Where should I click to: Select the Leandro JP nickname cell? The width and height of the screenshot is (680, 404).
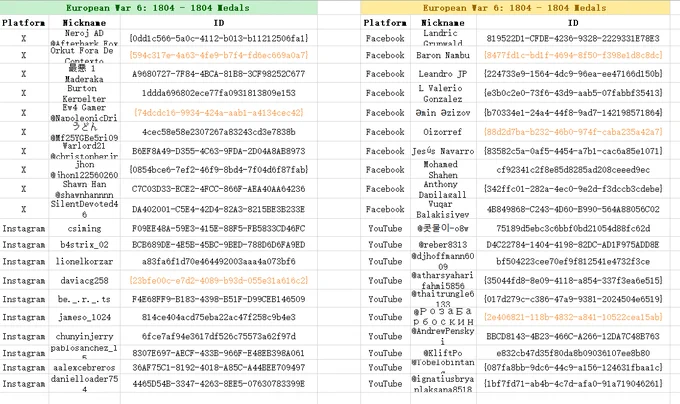[443, 74]
